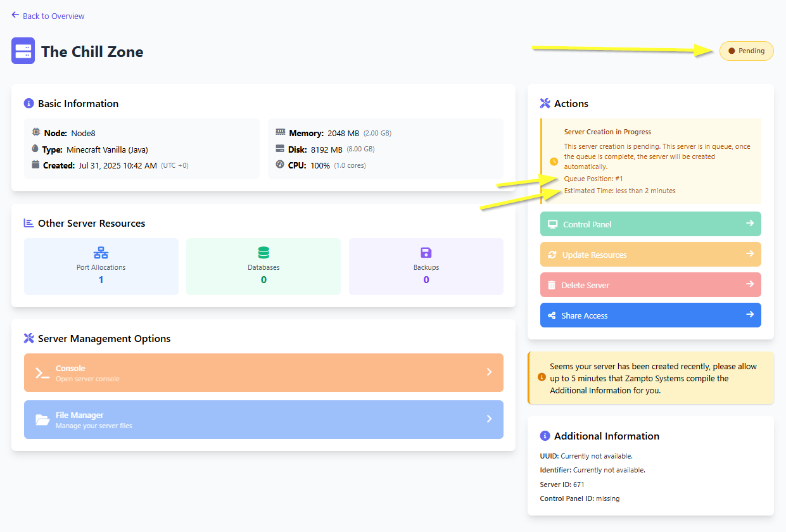Click the arrow on Control Panel button
Viewport: 786px width, 532px height.
tap(750, 224)
